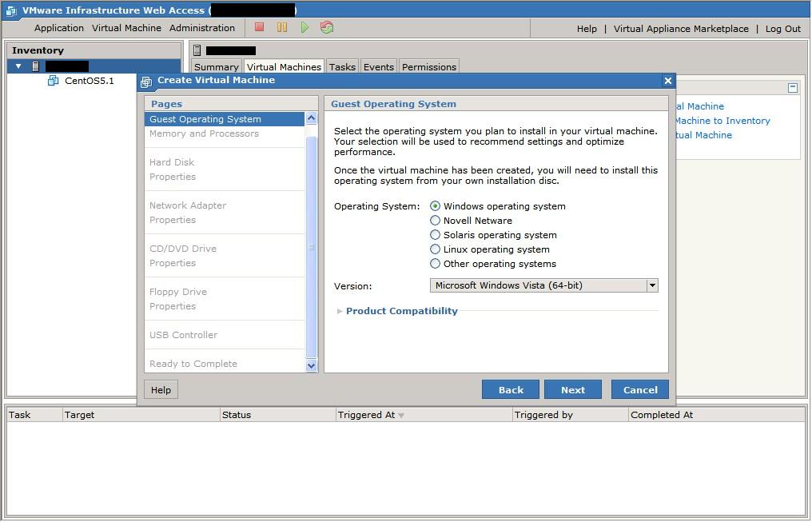
Task: Click the Log Out link
Action: tap(783, 29)
